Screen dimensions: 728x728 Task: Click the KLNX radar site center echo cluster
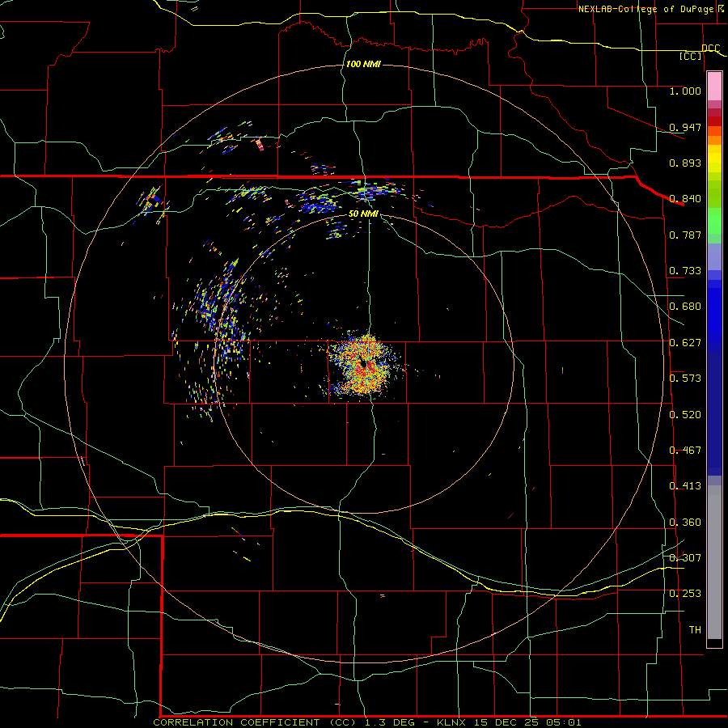click(x=363, y=365)
